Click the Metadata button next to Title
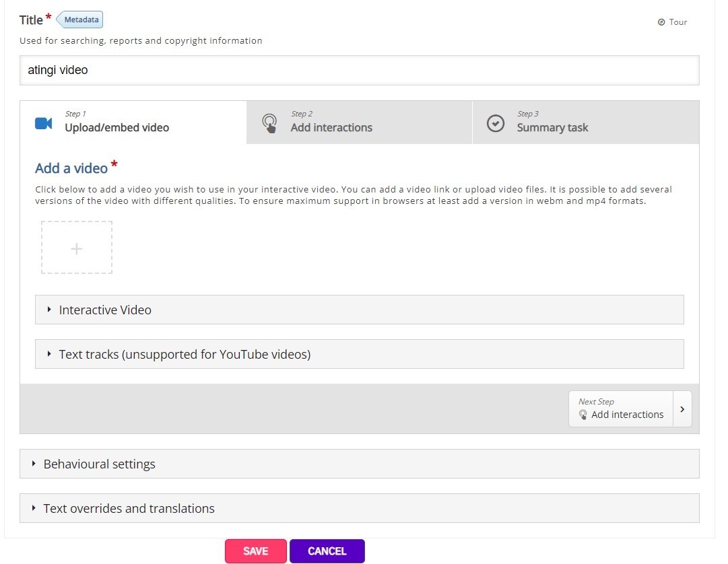This screenshot has height=564, width=728. pyautogui.click(x=79, y=20)
